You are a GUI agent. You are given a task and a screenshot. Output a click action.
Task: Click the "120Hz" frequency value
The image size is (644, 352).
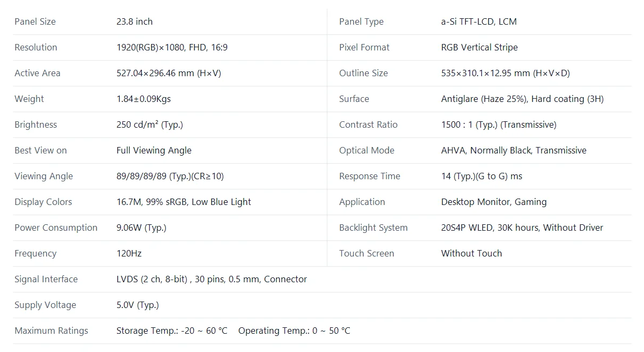(x=129, y=253)
